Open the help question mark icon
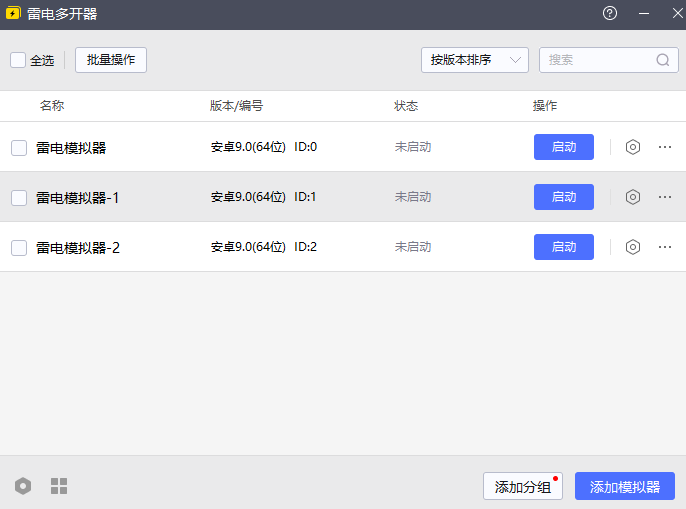Screen dimensions: 686x509 point(610,14)
